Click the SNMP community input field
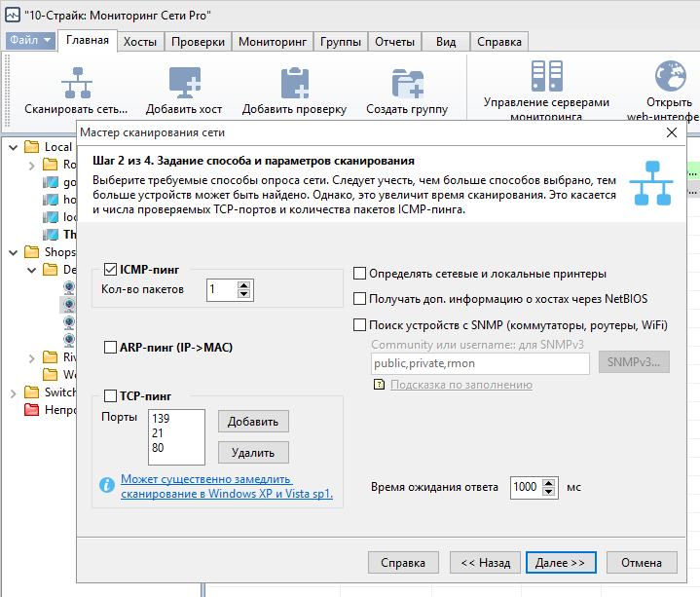700x597 pixels. [480, 363]
